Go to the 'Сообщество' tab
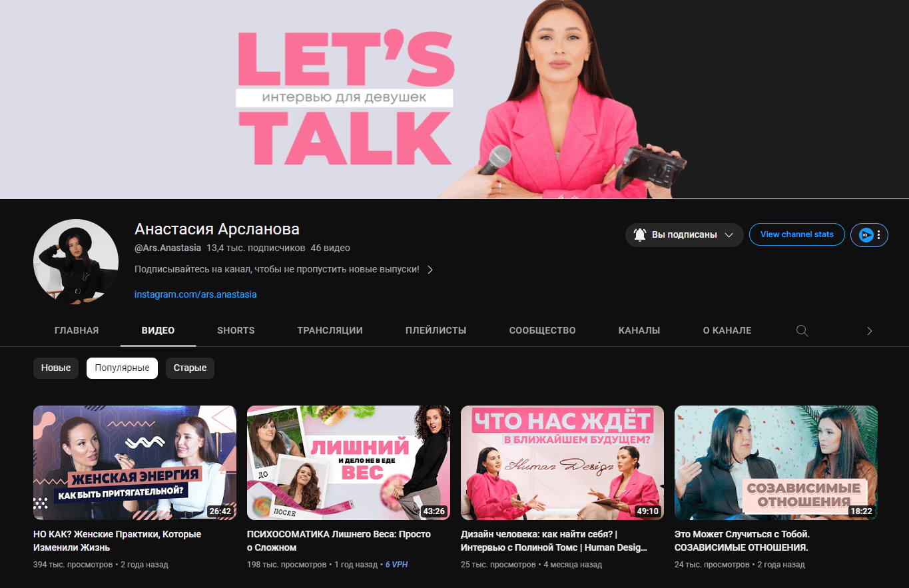The width and height of the screenshot is (909, 588). coord(542,330)
